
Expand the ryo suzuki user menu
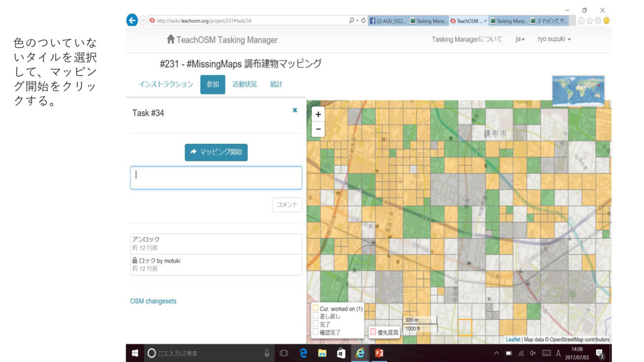pyautogui.click(x=554, y=39)
